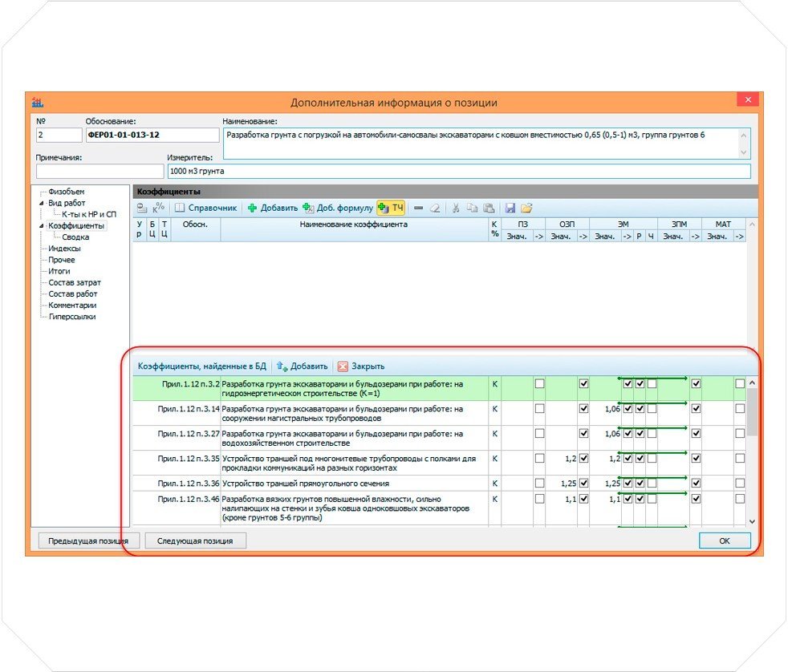Open the Состав затрат tree item
The image size is (788, 672).
(75, 283)
